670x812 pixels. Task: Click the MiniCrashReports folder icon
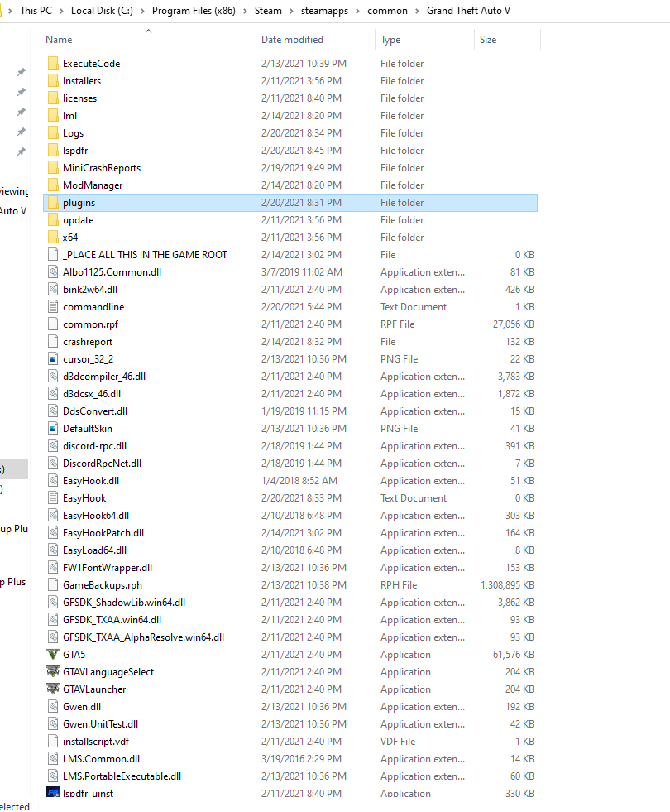[x=53, y=168]
